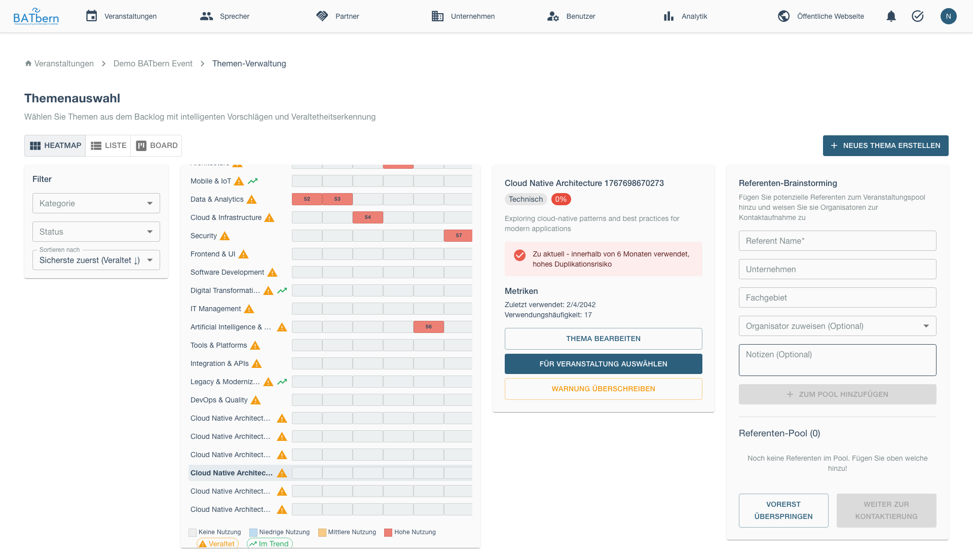Click heatmap cell 54 in Cloud & Infrastructure
Image resolution: width=973 pixels, height=560 pixels.
point(368,217)
